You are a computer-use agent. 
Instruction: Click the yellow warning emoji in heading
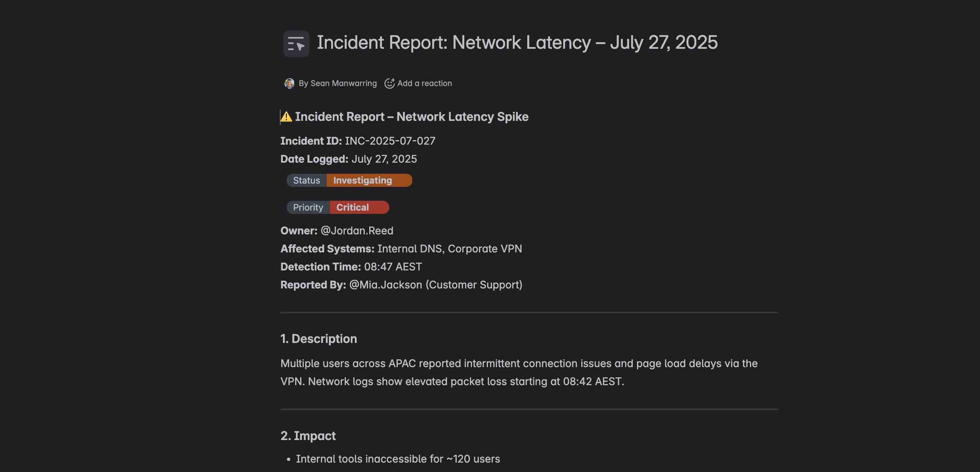(287, 117)
